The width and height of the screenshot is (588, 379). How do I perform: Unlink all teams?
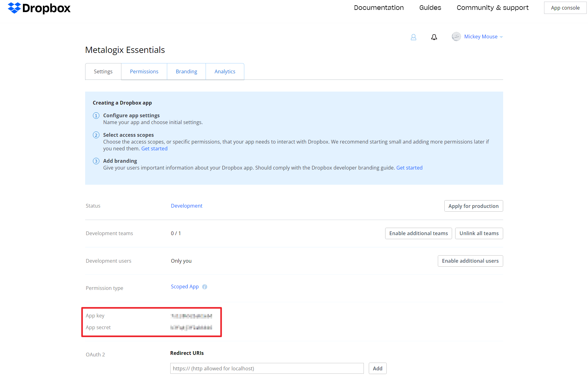[479, 233]
